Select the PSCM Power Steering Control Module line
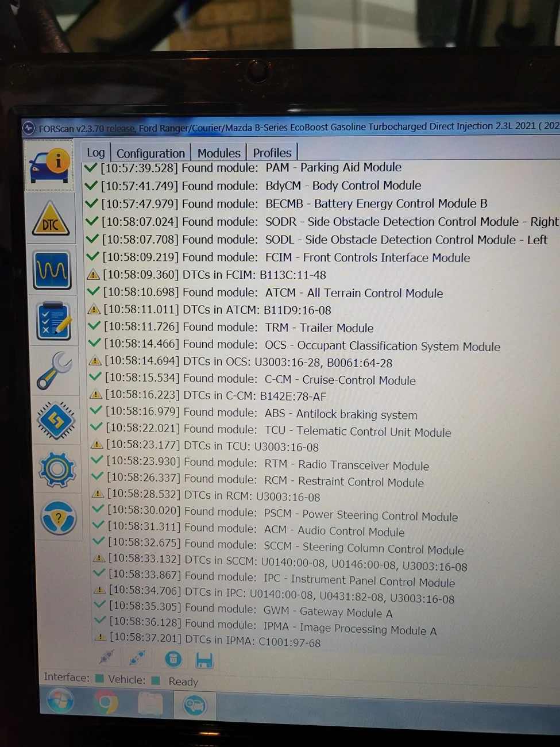Viewport: 560px width, 747px height. coord(276,513)
